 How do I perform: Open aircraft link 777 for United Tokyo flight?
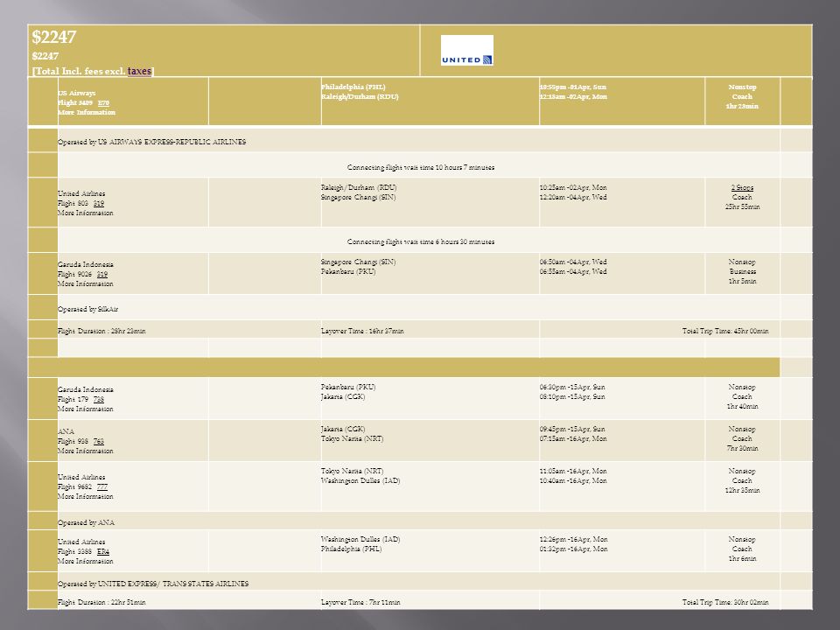coord(101,487)
